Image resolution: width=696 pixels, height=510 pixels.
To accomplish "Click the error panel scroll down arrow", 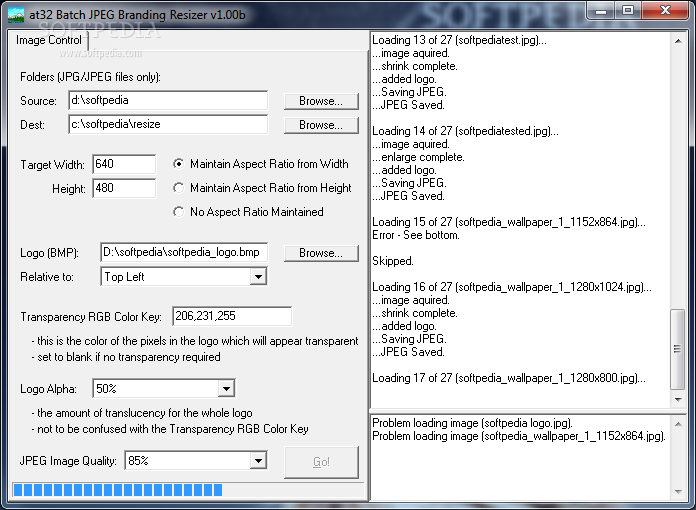I will click(x=678, y=491).
